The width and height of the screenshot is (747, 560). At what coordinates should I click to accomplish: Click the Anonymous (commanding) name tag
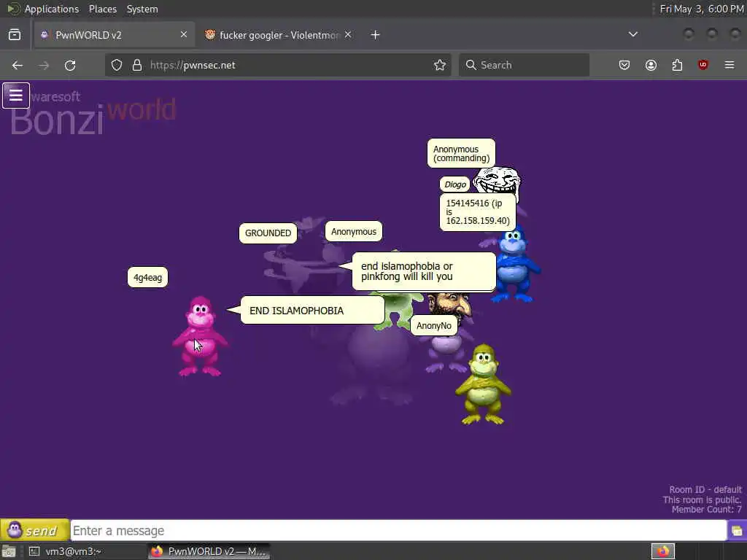pyautogui.click(x=461, y=153)
